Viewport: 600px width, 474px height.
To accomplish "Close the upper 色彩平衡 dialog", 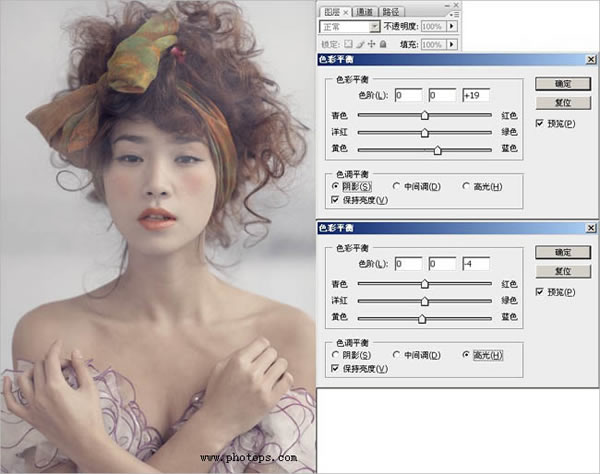I will (x=591, y=62).
